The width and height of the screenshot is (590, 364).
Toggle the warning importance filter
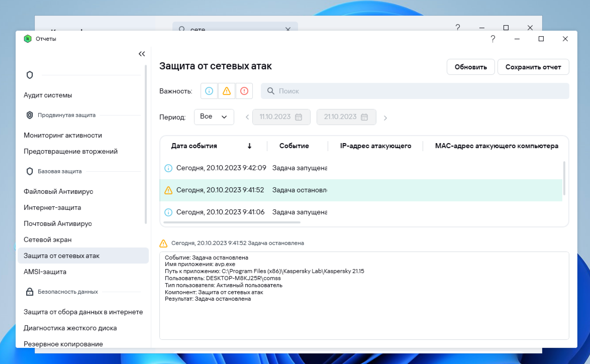(x=227, y=91)
